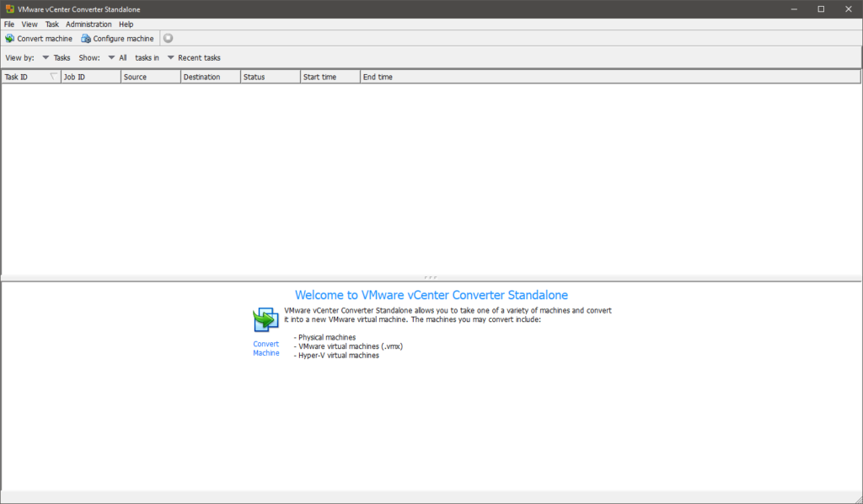The image size is (863, 504).
Task: Open the Show filter dropdown
Action: point(110,57)
